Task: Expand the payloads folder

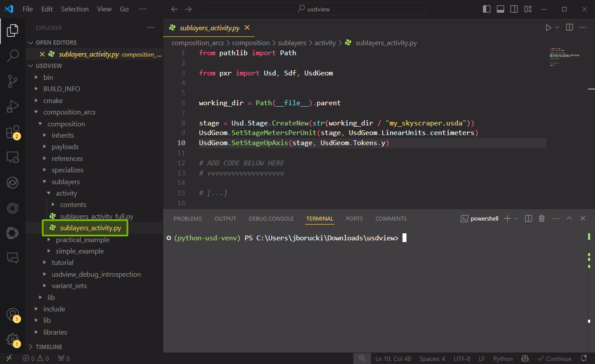Action: [x=65, y=146]
